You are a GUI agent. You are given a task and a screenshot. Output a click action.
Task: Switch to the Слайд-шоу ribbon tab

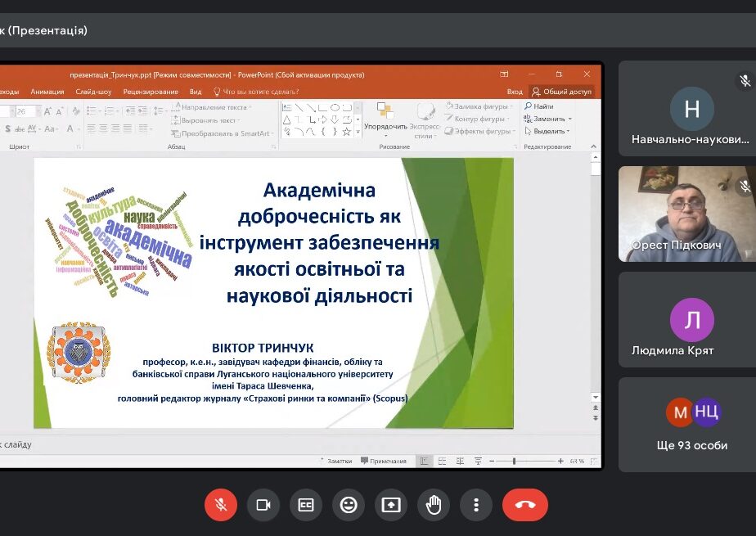pos(93,92)
